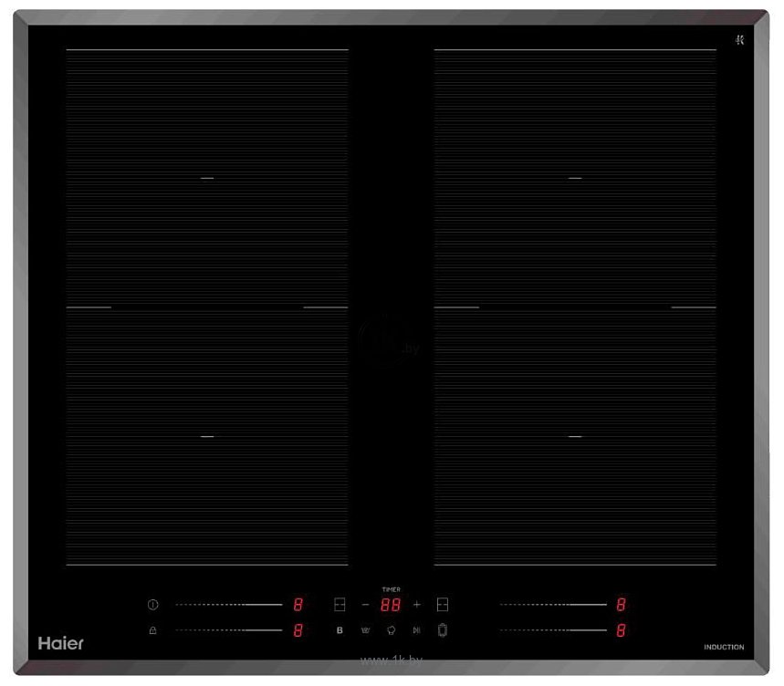
Task: Tap the icon right of the pause key
Action: point(443,630)
